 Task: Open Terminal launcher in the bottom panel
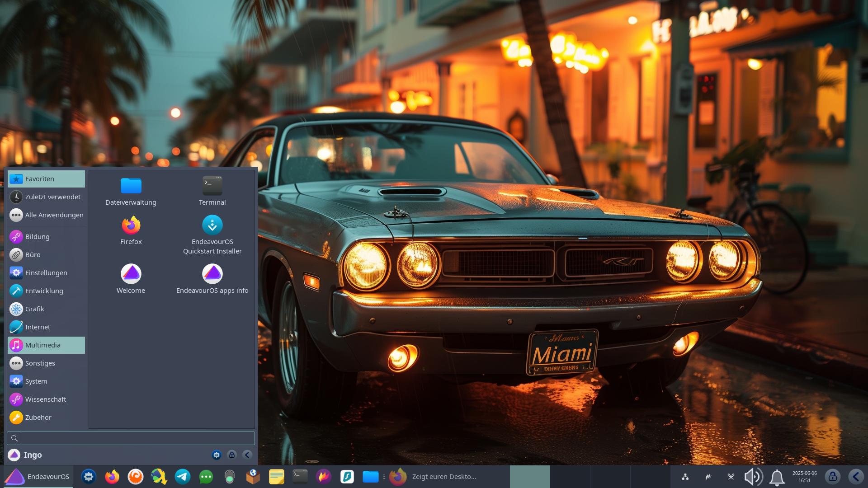coord(300,477)
